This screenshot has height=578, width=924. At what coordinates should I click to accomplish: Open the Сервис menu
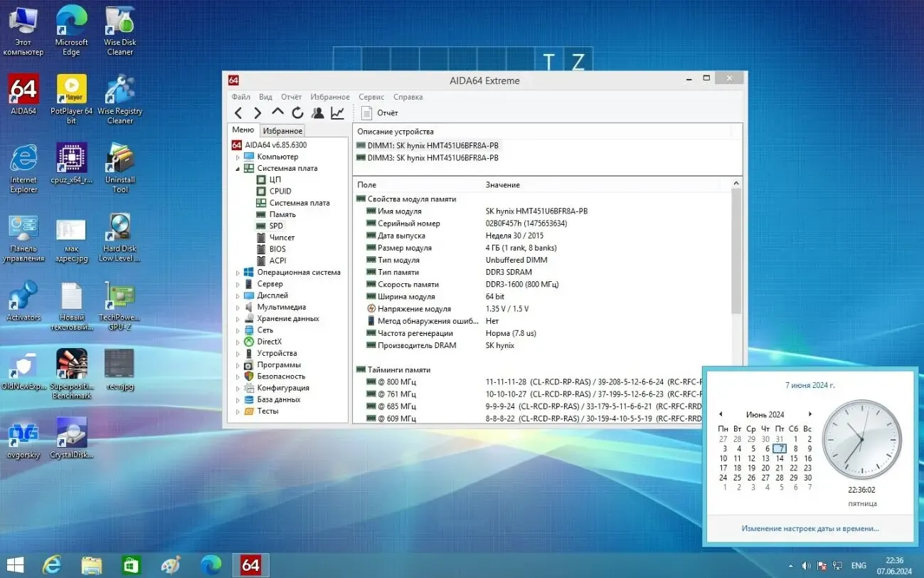pyautogui.click(x=371, y=97)
